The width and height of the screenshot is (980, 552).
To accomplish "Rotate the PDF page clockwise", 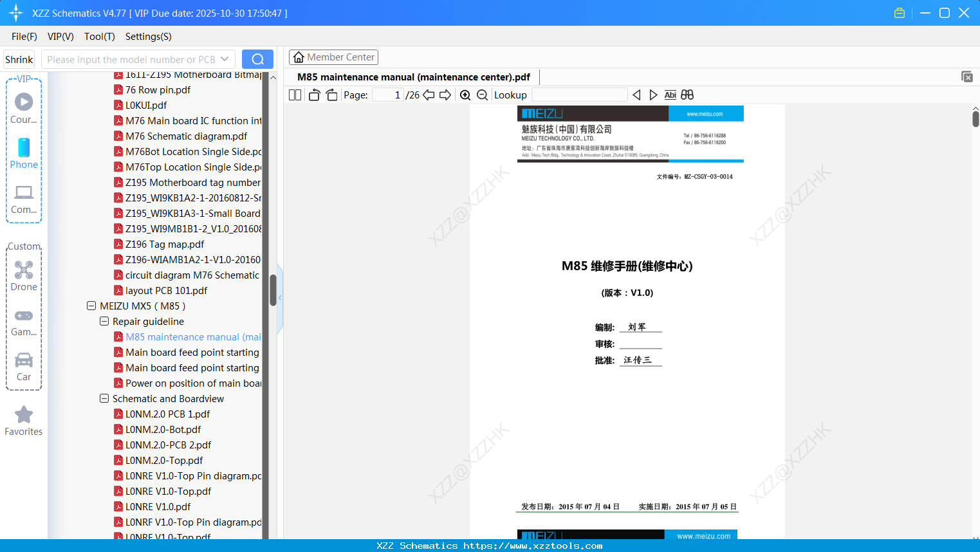I will (331, 95).
